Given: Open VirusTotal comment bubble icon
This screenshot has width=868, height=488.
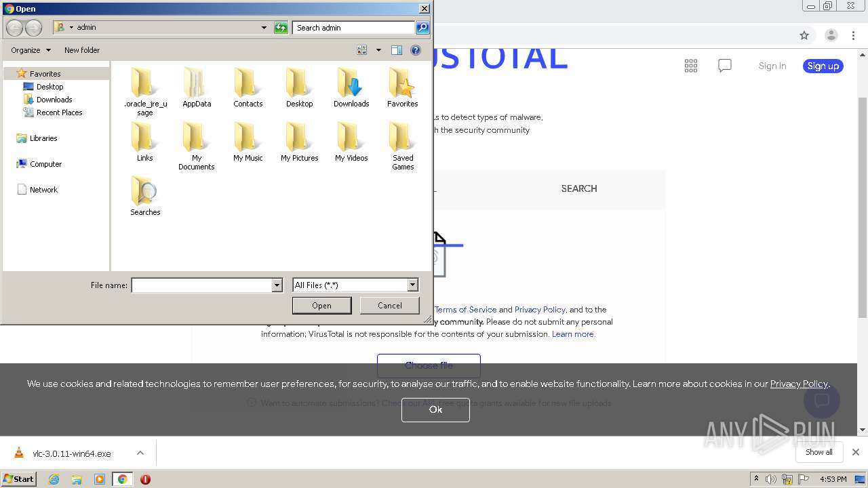Looking at the screenshot, I should point(725,66).
